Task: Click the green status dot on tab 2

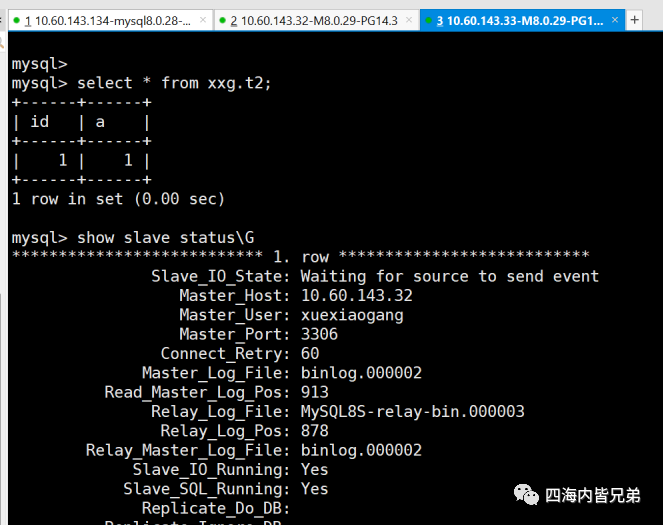Action: pyautogui.click(x=222, y=20)
